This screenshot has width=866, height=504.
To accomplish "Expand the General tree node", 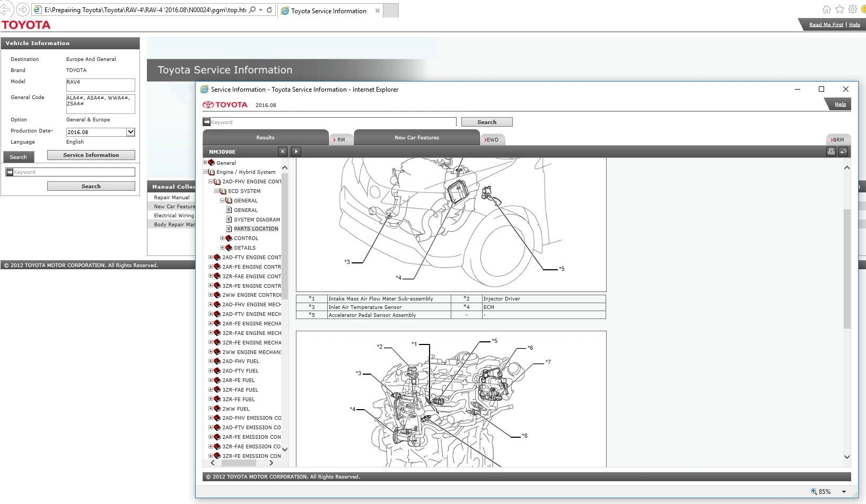I will point(205,163).
